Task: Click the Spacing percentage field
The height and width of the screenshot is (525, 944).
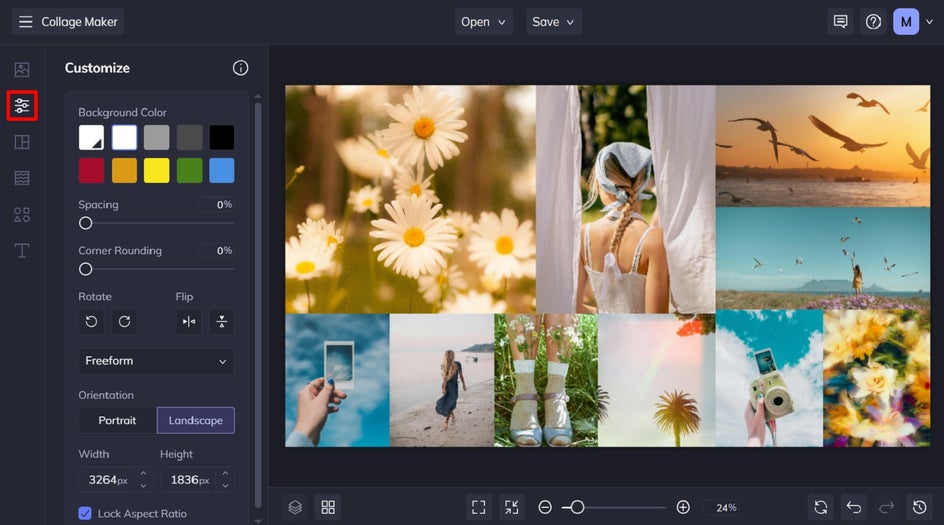Action: (x=217, y=205)
